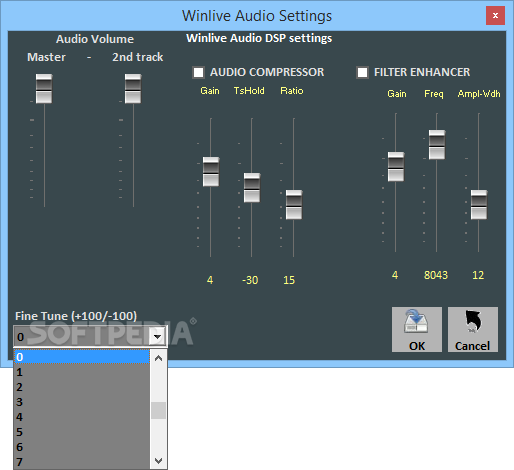Select value 5 in Fine Tune list
This screenshot has width=514, height=470.
pyautogui.click(x=81, y=432)
